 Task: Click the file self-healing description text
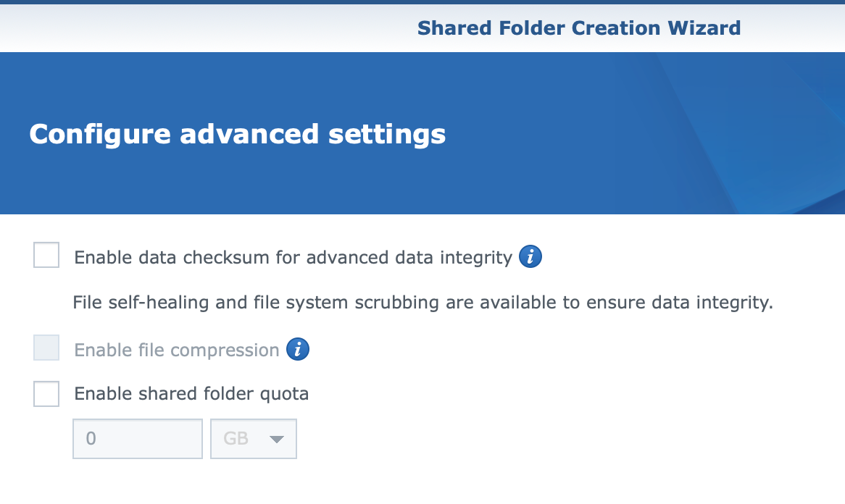pyautogui.click(x=423, y=302)
